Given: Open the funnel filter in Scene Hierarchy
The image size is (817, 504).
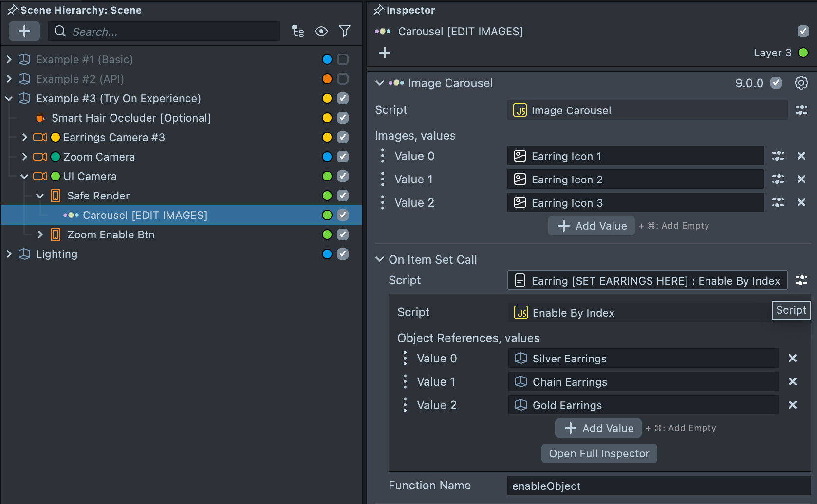Looking at the screenshot, I should 345,32.
